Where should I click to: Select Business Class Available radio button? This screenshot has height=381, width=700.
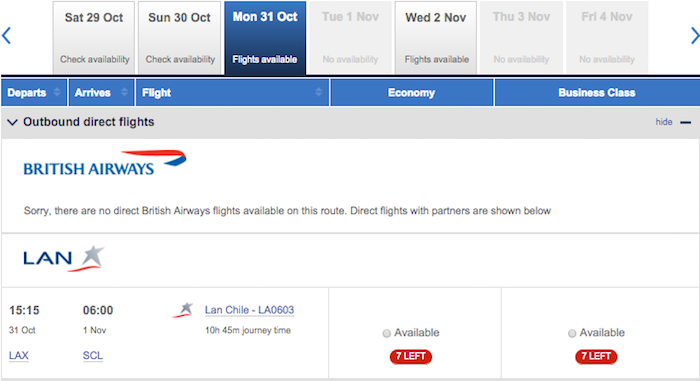coord(572,333)
